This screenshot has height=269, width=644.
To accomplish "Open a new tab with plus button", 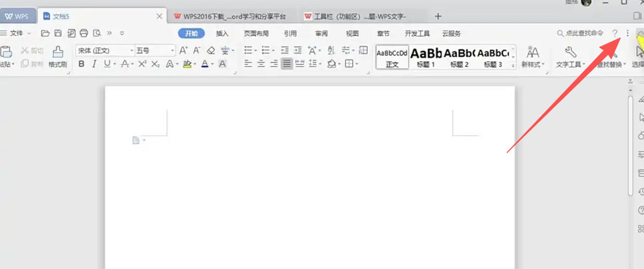I will pyautogui.click(x=438, y=17).
